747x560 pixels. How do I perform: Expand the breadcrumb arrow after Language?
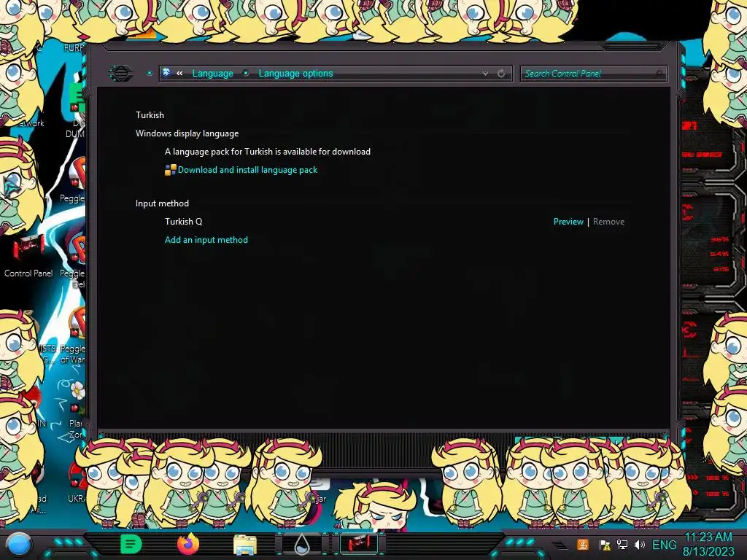(x=246, y=74)
